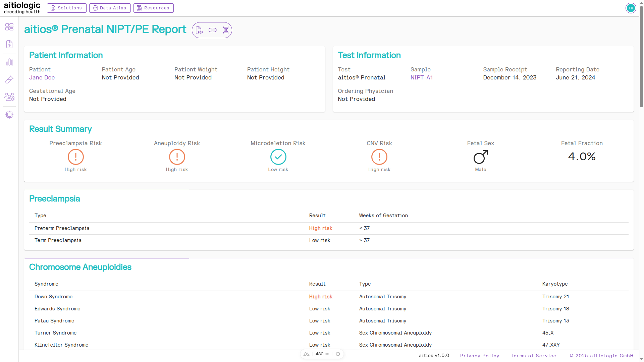644x362 pixels.
Task: Open the bar chart analytics sidebar icon
Action: click(9, 62)
